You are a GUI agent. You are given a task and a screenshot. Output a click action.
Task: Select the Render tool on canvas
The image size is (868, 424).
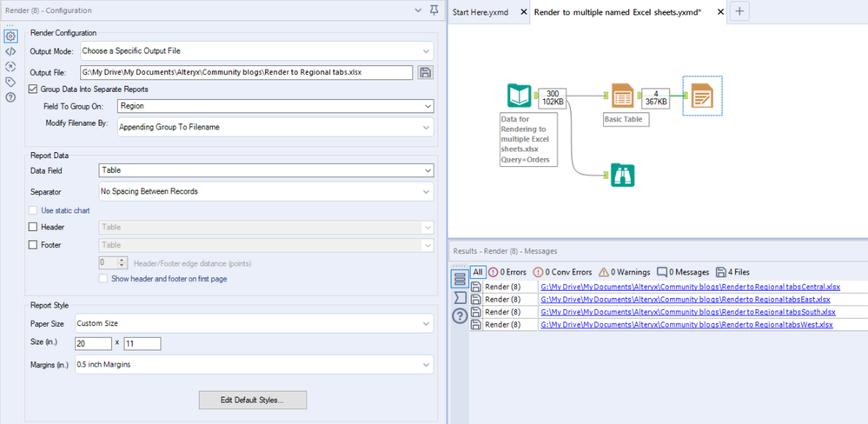coord(703,96)
